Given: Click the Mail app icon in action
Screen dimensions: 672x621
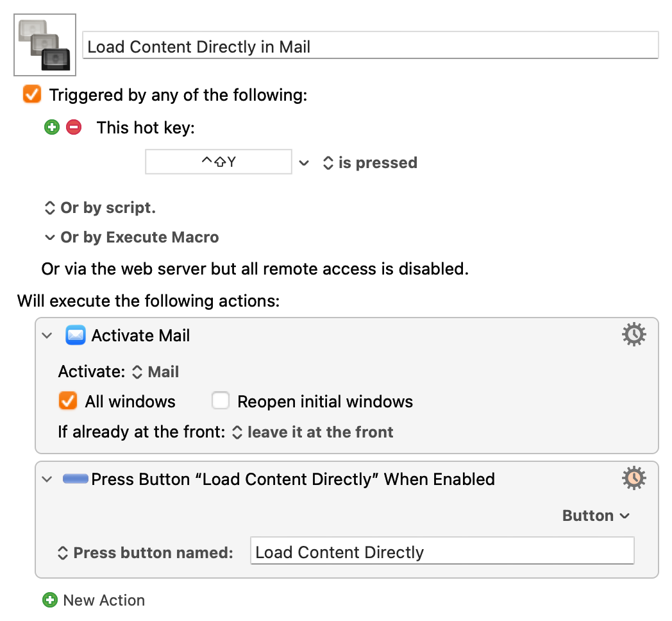Looking at the screenshot, I should [76, 336].
